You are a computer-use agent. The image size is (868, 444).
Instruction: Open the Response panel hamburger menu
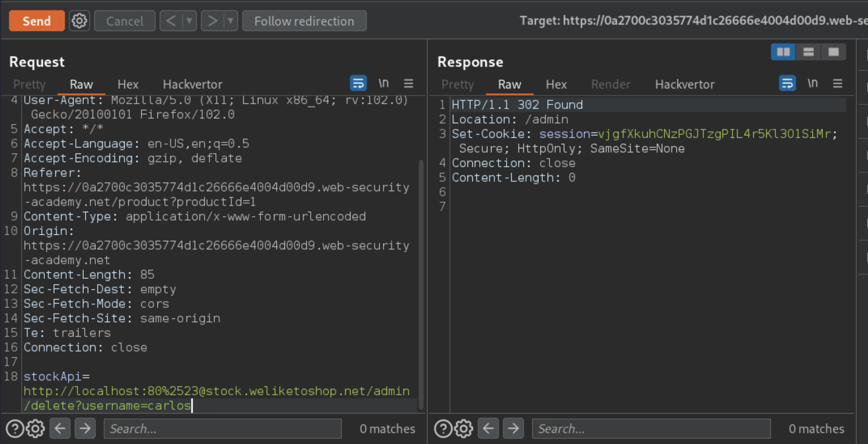point(838,83)
